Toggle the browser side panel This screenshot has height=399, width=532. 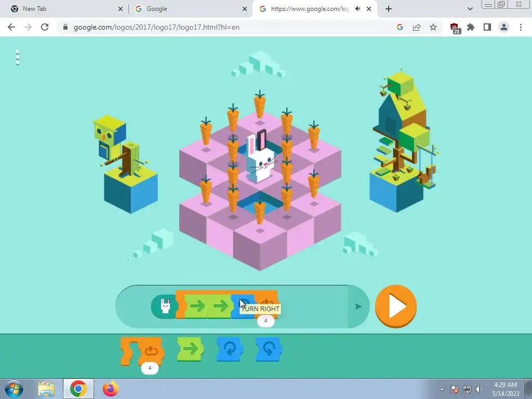point(487,27)
